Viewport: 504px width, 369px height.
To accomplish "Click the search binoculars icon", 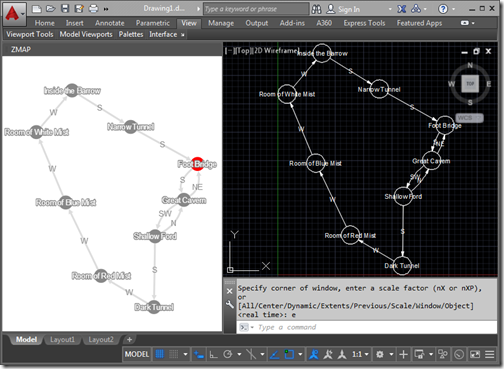I will click(x=316, y=9).
